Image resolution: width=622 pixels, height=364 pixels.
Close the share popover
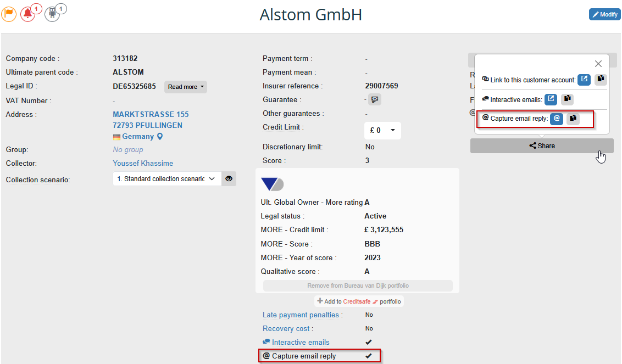click(x=598, y=64)
